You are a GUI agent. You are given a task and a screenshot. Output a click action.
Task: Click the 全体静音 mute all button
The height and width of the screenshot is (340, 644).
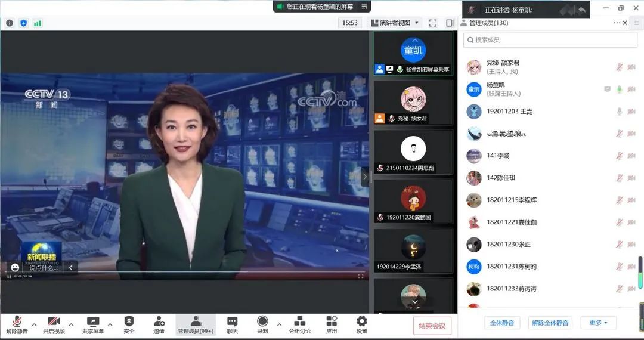(x=501, y=323)
